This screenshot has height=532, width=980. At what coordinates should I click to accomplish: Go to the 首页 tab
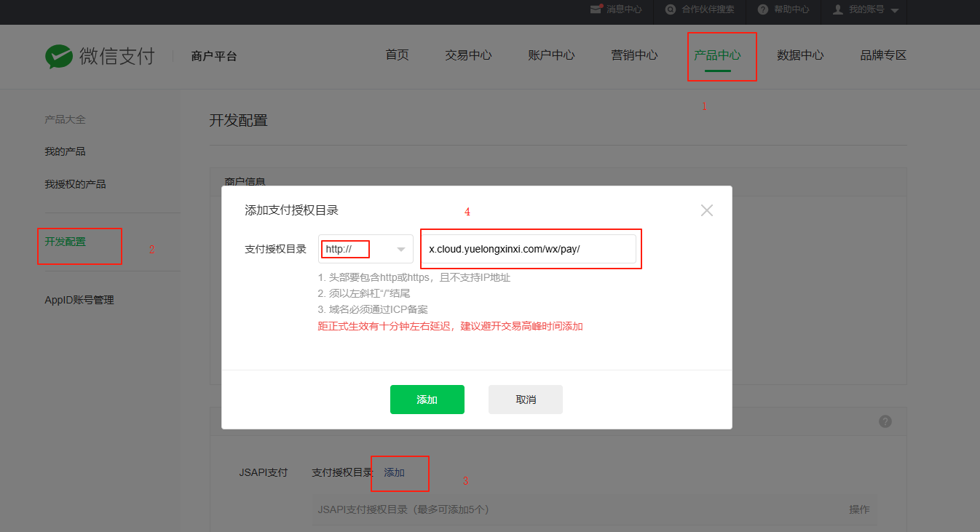pyautogui.click(x=398, y=55)
